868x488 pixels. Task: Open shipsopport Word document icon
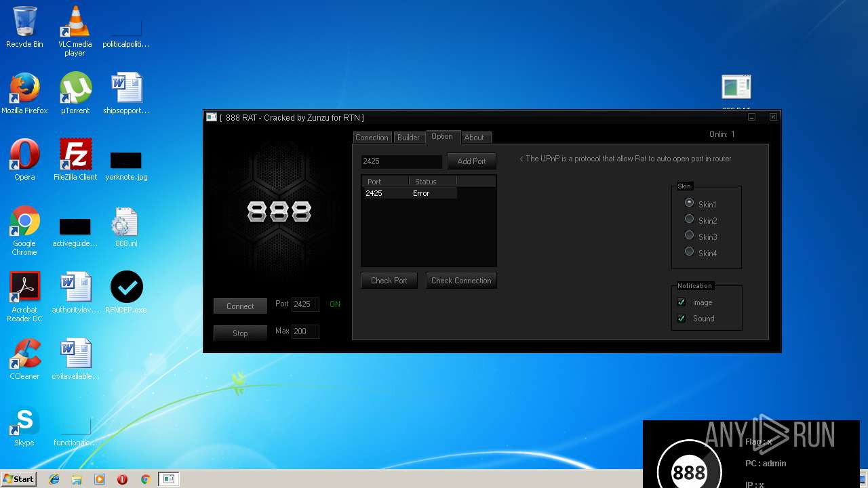pos(126,94)
